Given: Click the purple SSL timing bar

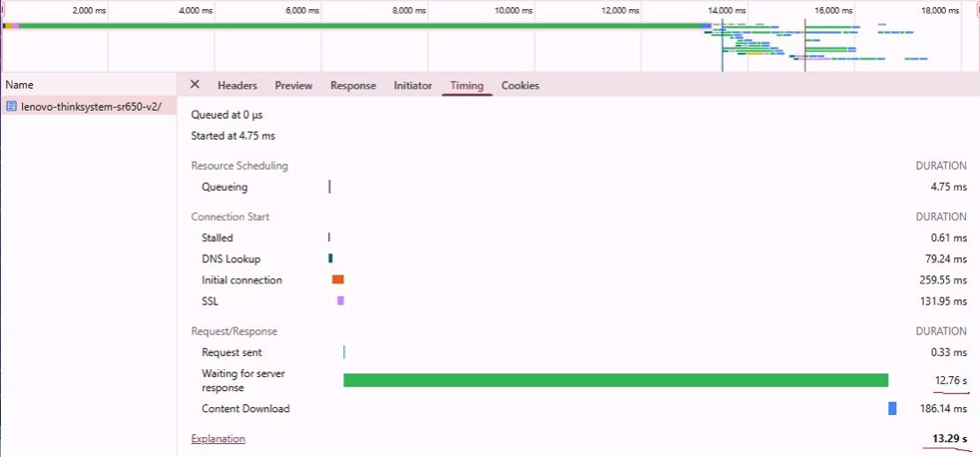Looking at the screenshot, I should [x=340, y=301].
